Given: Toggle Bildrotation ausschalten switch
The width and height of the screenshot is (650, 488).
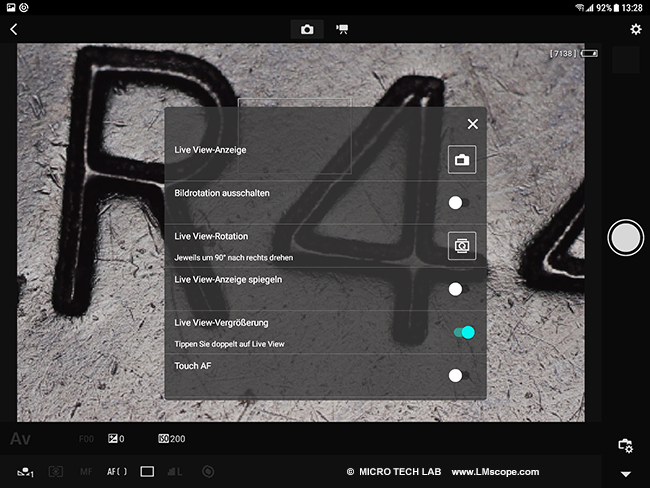Looking at the screenshot, I should pos(458,203).
